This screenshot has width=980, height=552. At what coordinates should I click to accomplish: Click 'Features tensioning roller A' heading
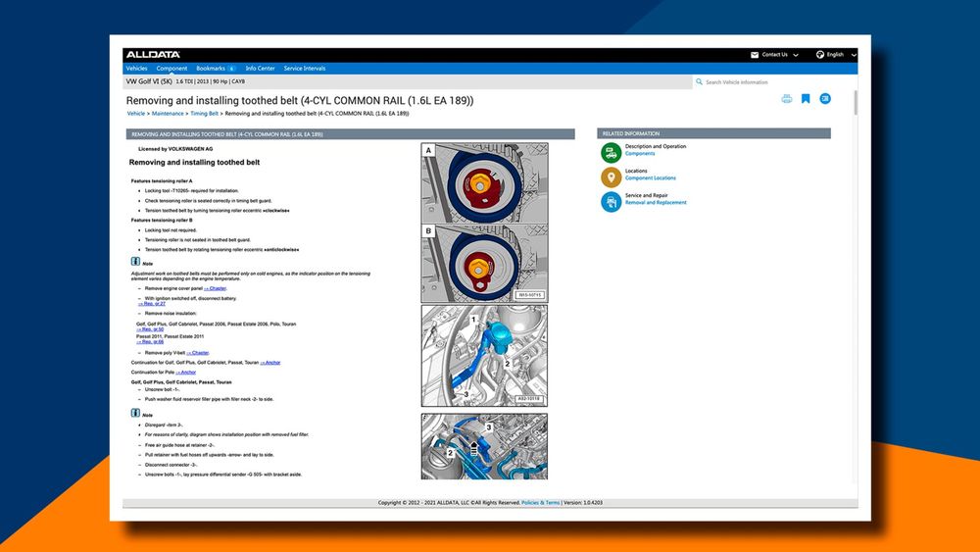coord(162,181)
